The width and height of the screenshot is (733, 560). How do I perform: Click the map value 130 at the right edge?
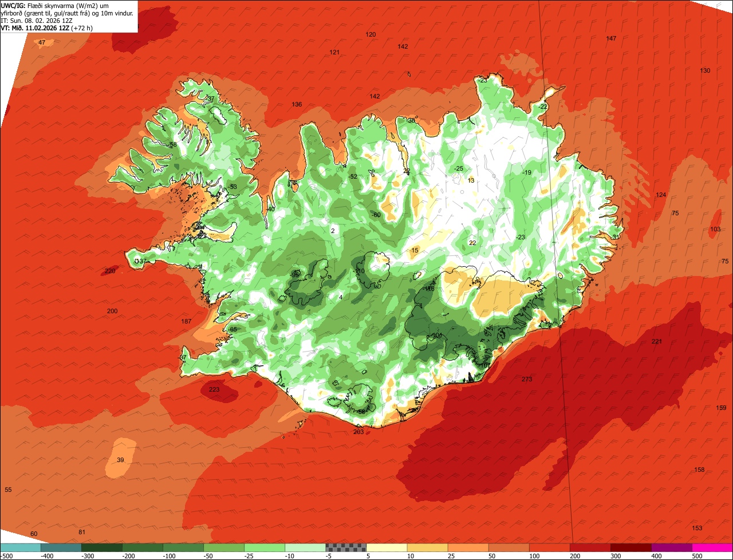pos(705,70)
